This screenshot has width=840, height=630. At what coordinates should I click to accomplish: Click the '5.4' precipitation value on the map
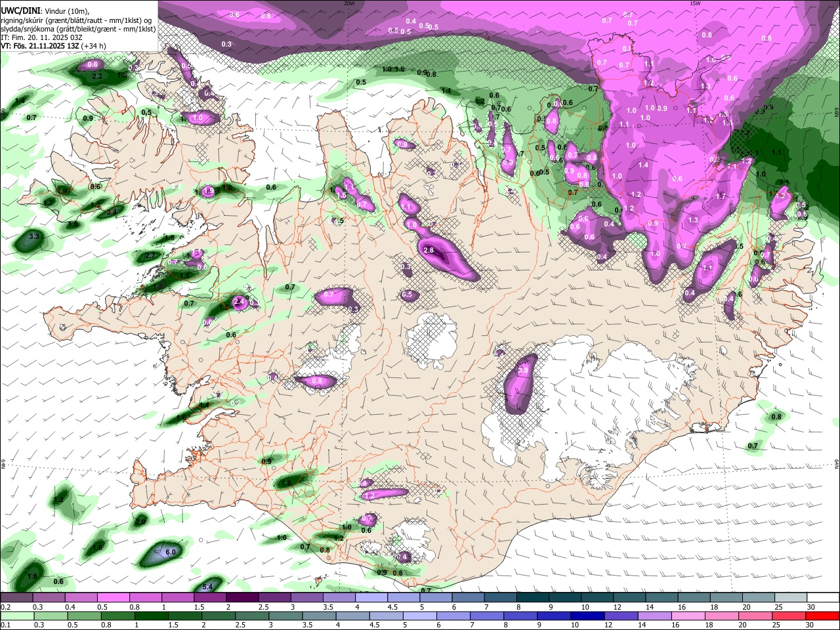tap(208, 587)
